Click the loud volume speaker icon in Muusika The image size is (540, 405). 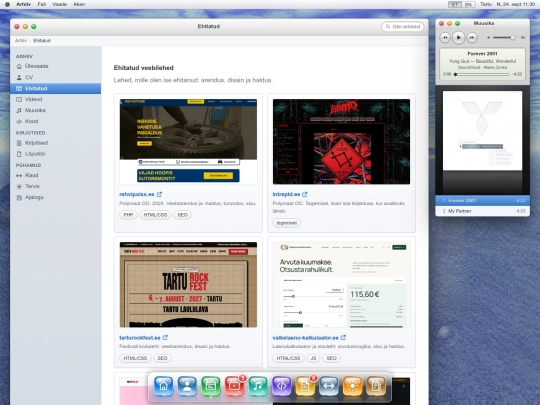[523, 38]
